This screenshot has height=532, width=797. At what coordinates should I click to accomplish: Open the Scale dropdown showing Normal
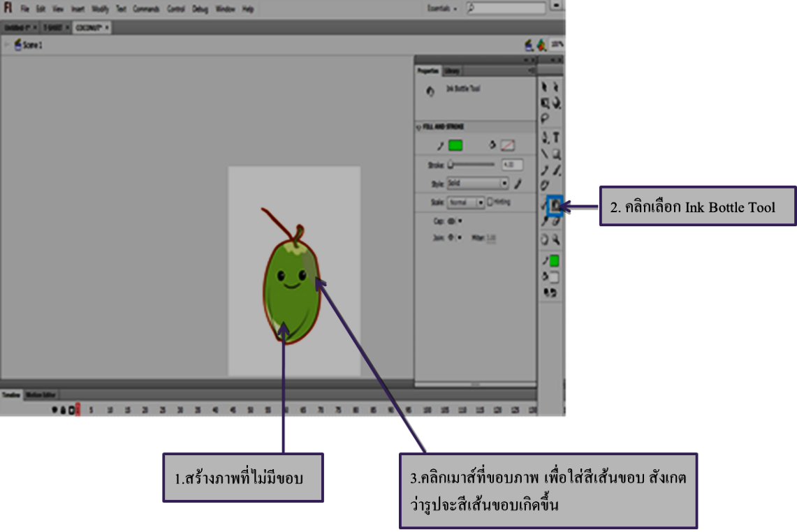point(466,202)
